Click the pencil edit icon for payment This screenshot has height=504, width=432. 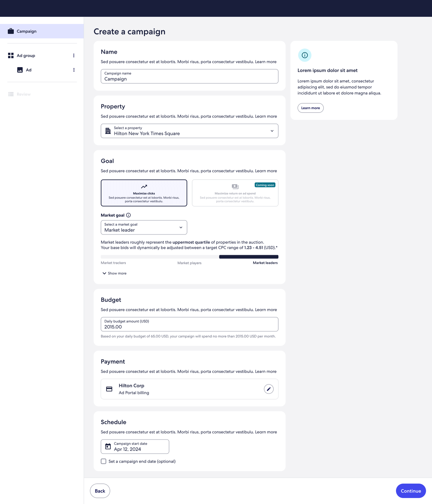(268, 389)
